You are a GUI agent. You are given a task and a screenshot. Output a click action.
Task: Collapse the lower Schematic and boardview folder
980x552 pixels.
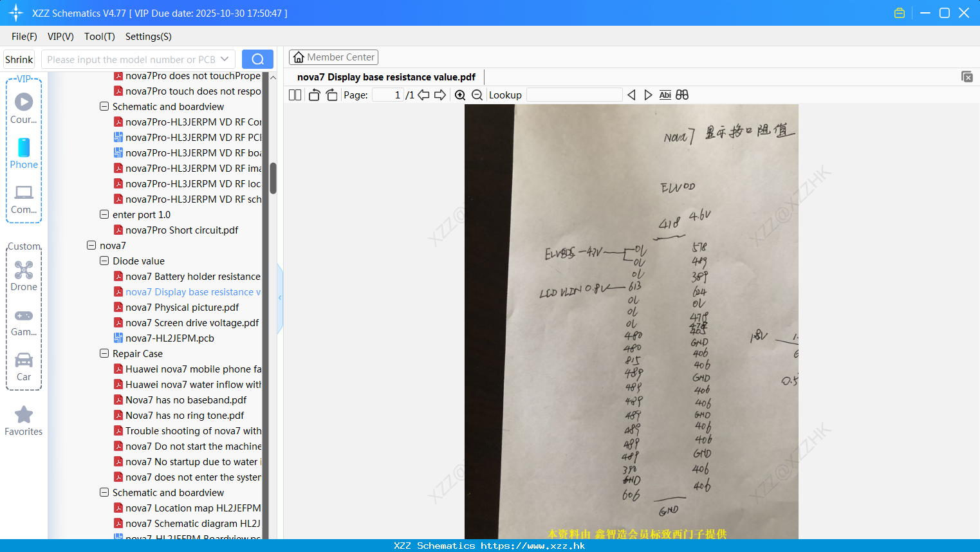pos(104,492)
